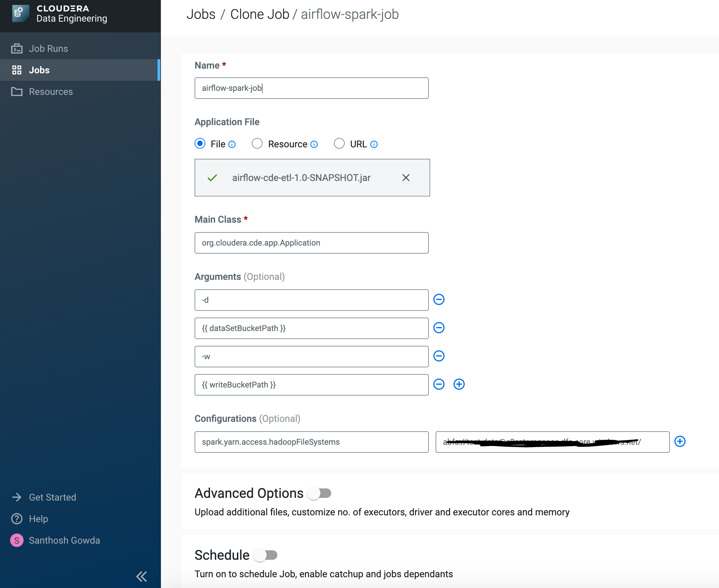Click info icon next to URL
This screenshot has height=588, width=719.
374,144
